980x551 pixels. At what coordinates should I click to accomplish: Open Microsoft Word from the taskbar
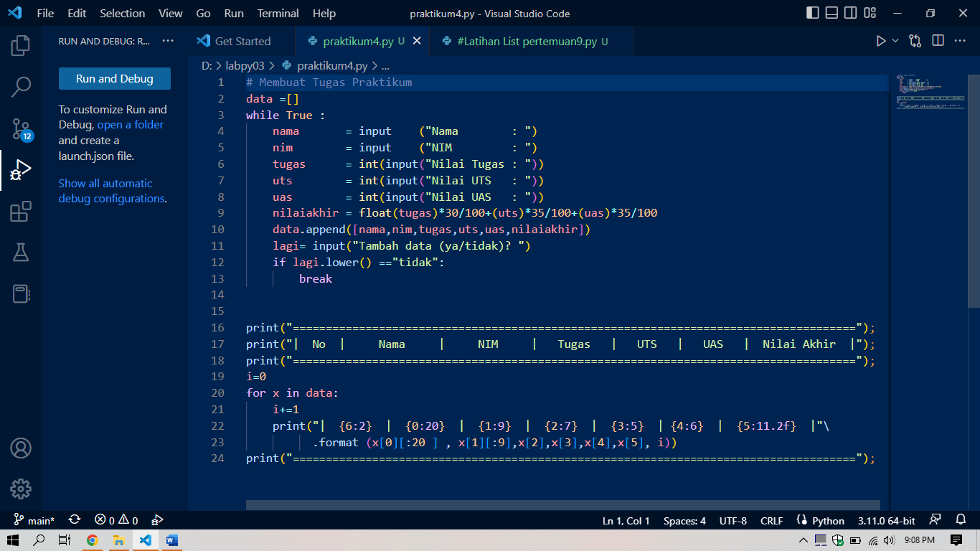[171, 540]
